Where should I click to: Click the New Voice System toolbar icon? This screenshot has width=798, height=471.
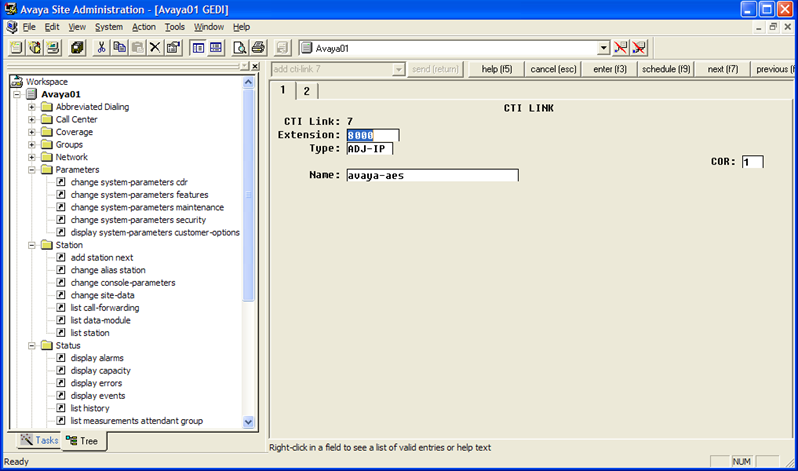(x=16, y=48)
